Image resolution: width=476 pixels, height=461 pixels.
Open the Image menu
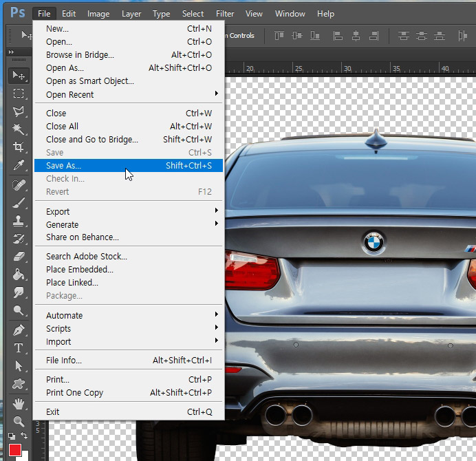[x=98, y=14]
